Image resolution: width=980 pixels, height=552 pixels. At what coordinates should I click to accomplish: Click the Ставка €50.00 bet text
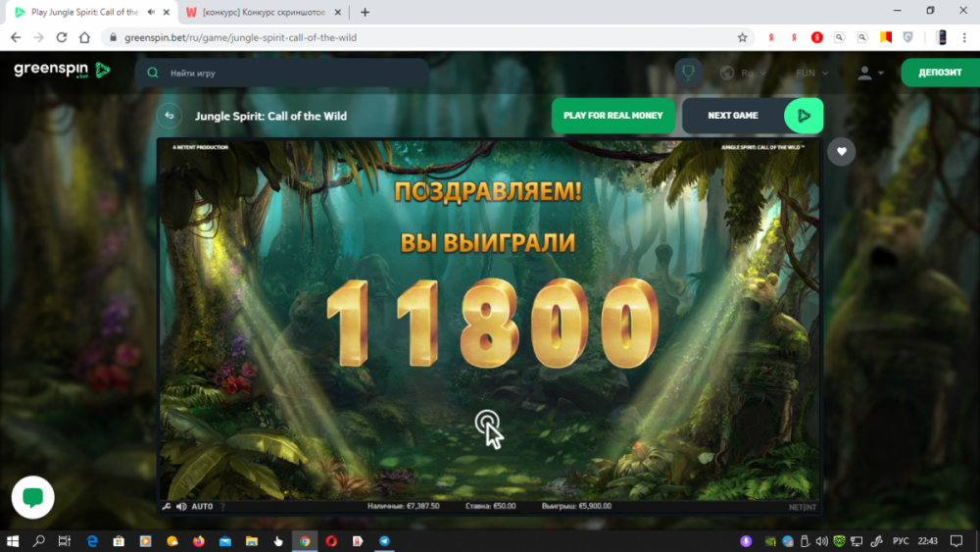[491, 506]
